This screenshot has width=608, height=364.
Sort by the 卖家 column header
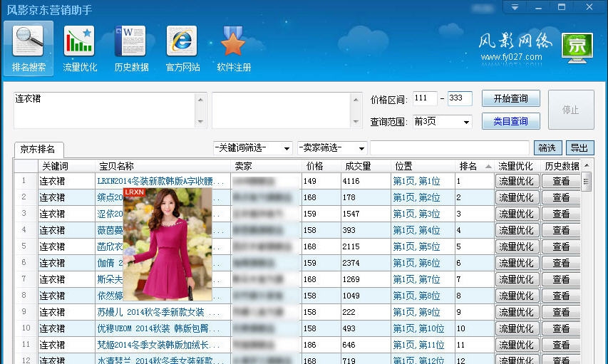[x=266, y=166]
